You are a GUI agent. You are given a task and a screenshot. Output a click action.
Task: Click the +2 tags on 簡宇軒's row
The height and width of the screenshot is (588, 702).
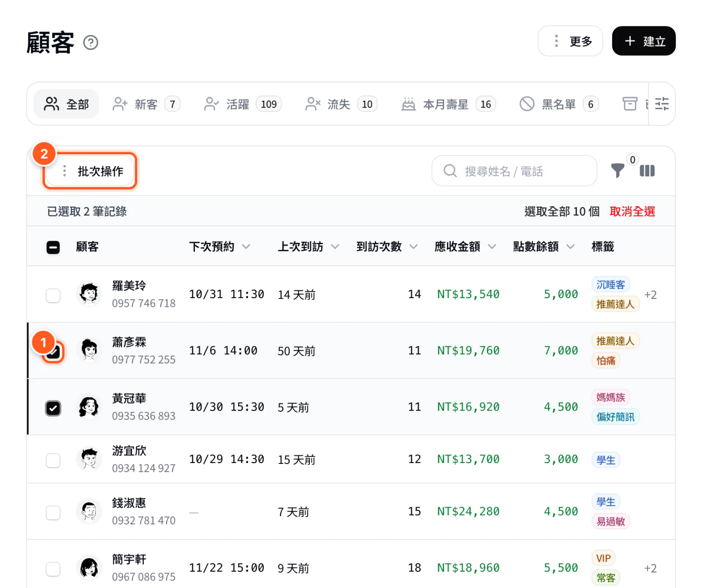[650, 568]
